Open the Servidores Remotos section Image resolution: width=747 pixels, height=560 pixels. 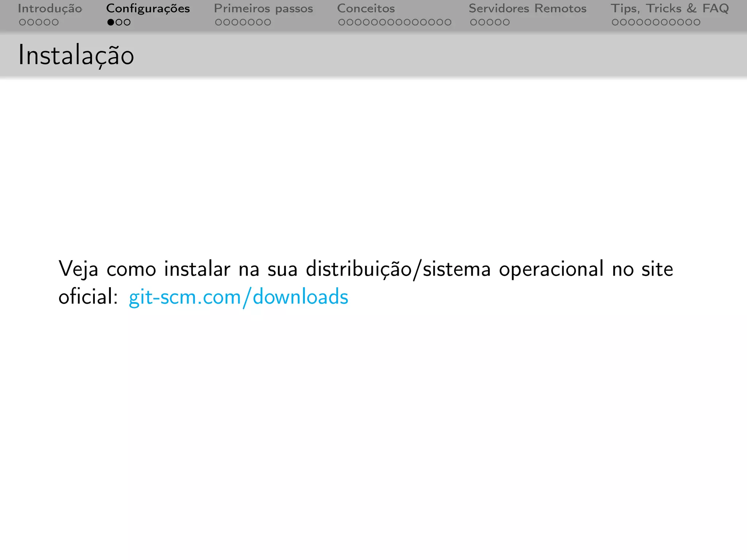click(527, 8)
